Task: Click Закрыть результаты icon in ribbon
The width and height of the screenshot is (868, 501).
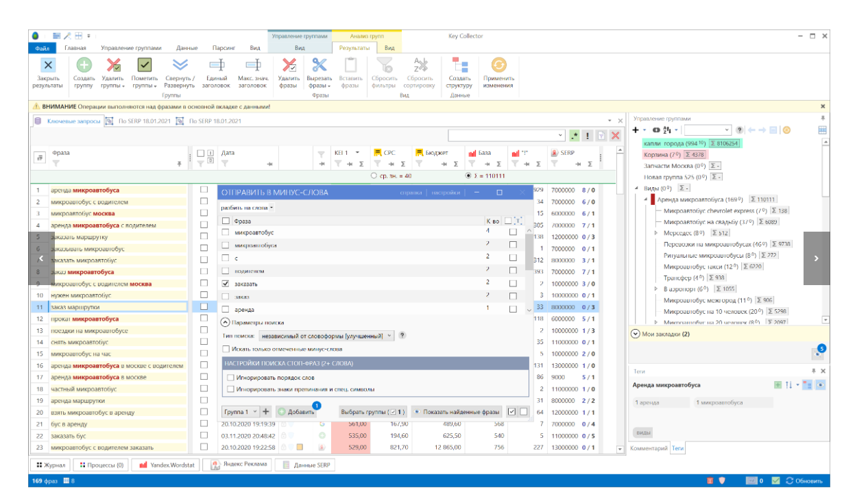Action: click(x=47, y=66)
